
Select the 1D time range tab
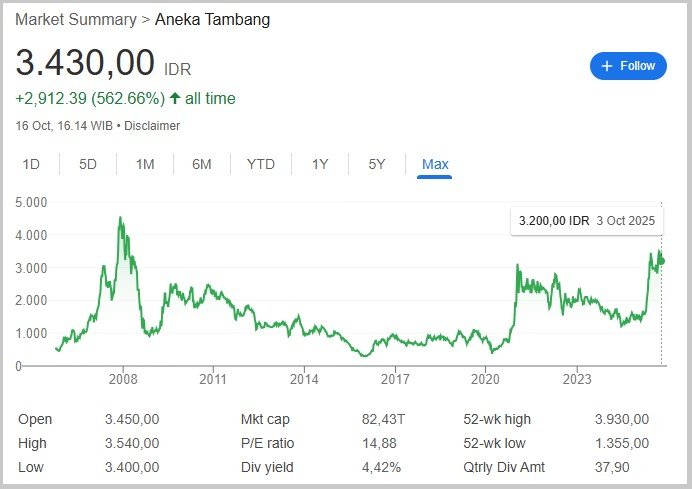click(x=32, y=164)
